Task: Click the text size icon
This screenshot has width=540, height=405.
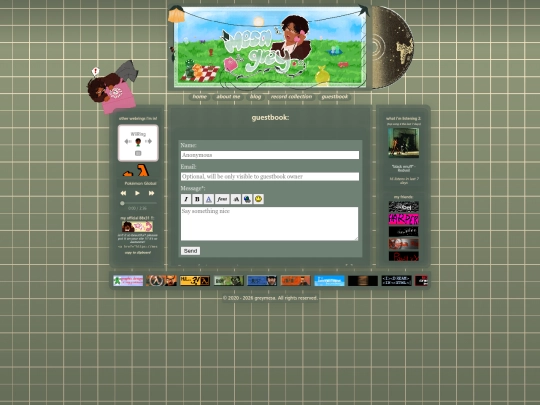Action: [x=236, y=199]
